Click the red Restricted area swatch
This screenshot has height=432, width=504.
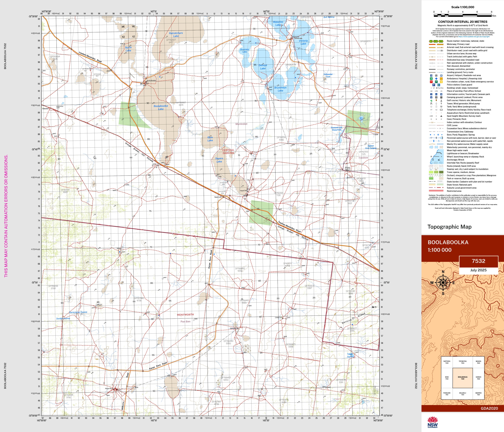click(436, 191)
